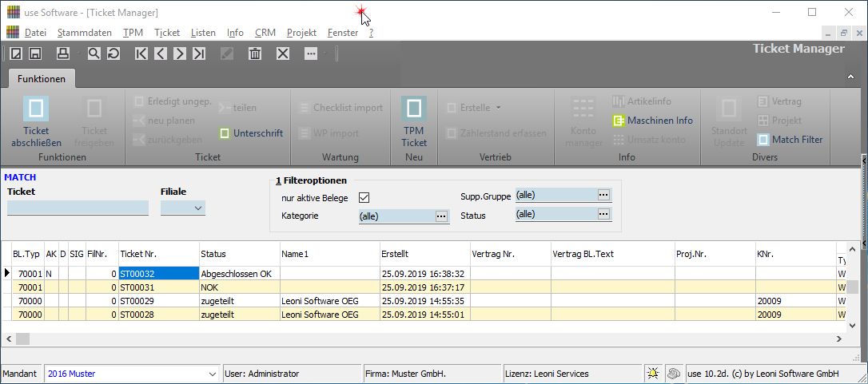This screenshot has height=384, width=868.
Task: Click 25.09.2019 14:55:35 date cell
Action: click(x=425, y=301)
